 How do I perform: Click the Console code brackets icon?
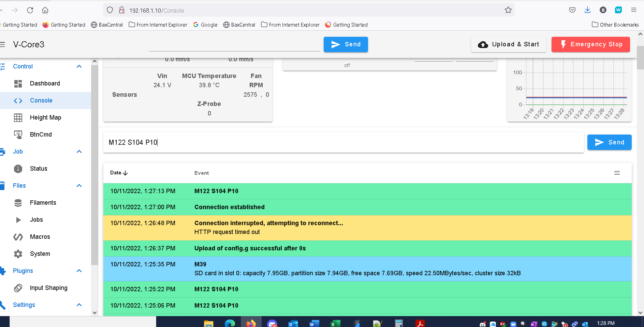click(18, 100)
